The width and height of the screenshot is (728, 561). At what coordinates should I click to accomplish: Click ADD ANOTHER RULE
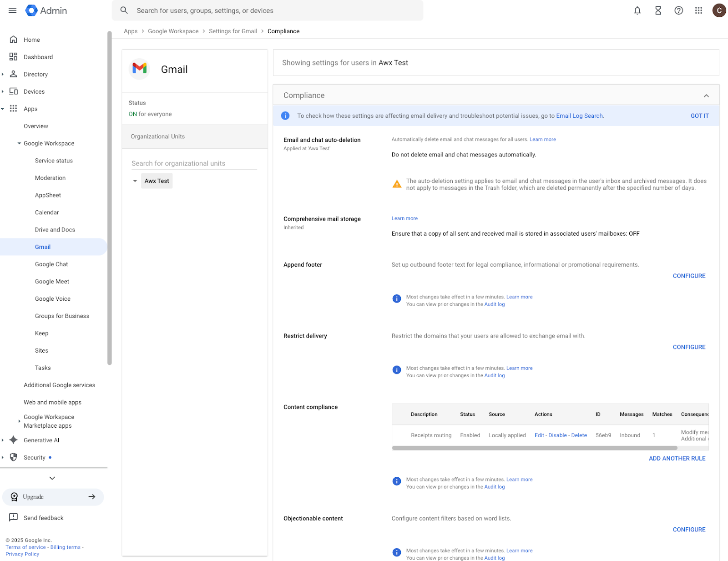click(677, 459)
